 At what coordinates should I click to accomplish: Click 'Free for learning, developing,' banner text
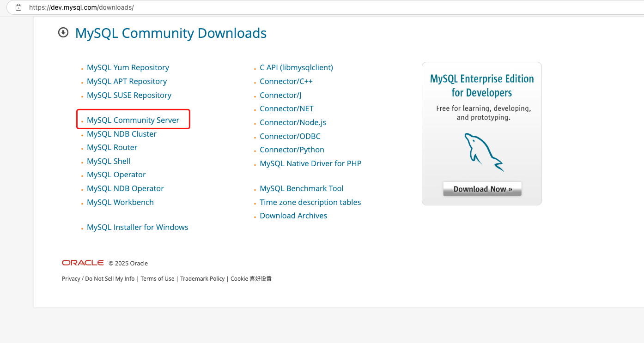pyautogui.click(x=484, y=108)
